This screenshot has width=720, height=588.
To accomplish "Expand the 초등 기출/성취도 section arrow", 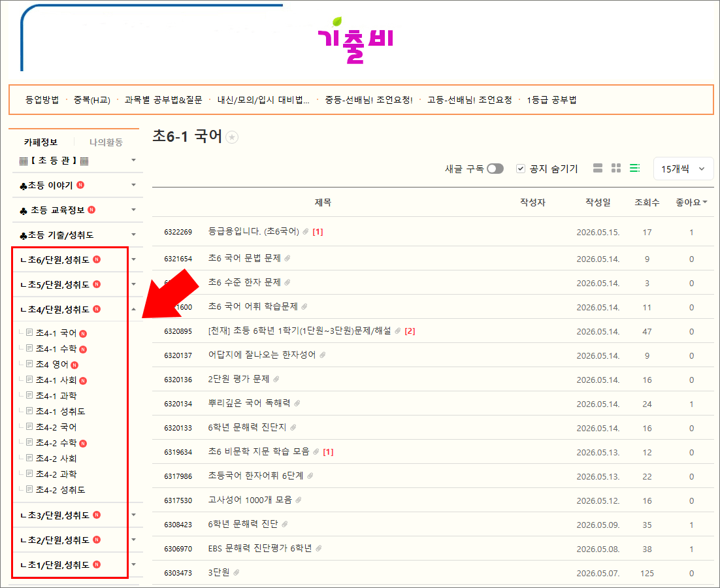I will 134,235.
